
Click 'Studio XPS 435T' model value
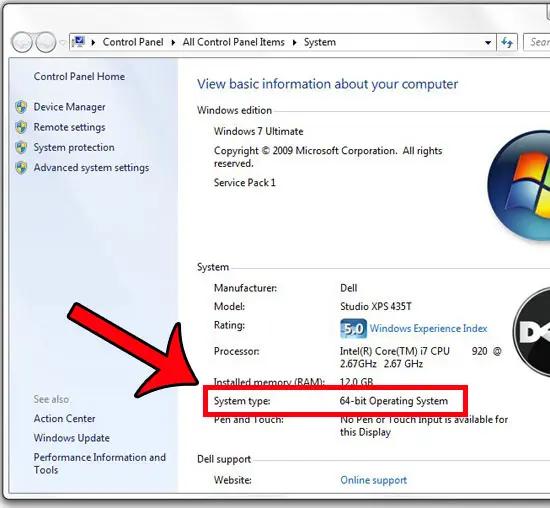376,306
